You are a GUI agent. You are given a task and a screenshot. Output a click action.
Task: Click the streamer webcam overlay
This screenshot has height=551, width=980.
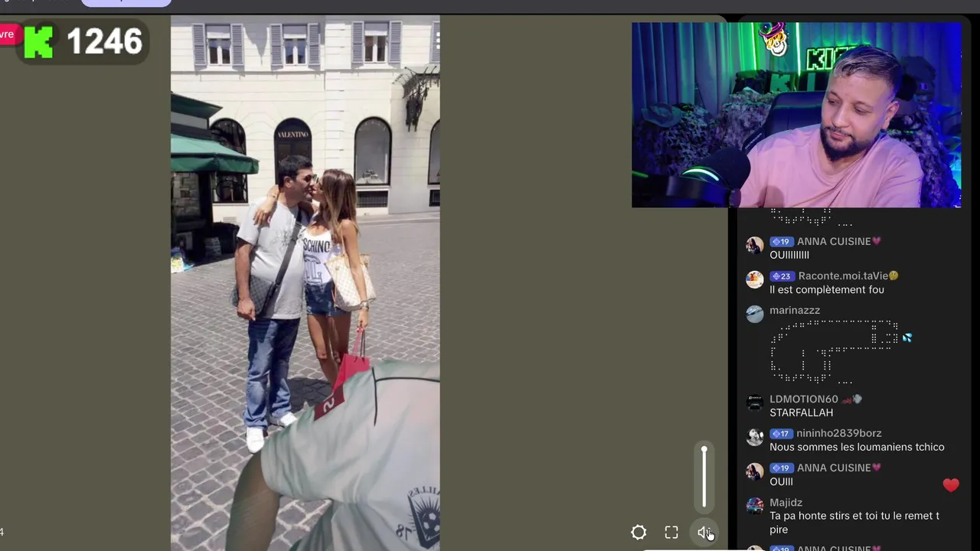click(796, 115)
